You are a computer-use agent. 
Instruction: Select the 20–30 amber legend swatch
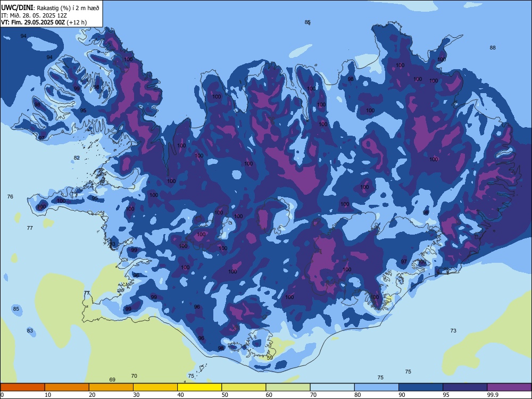tap(111, 387)
